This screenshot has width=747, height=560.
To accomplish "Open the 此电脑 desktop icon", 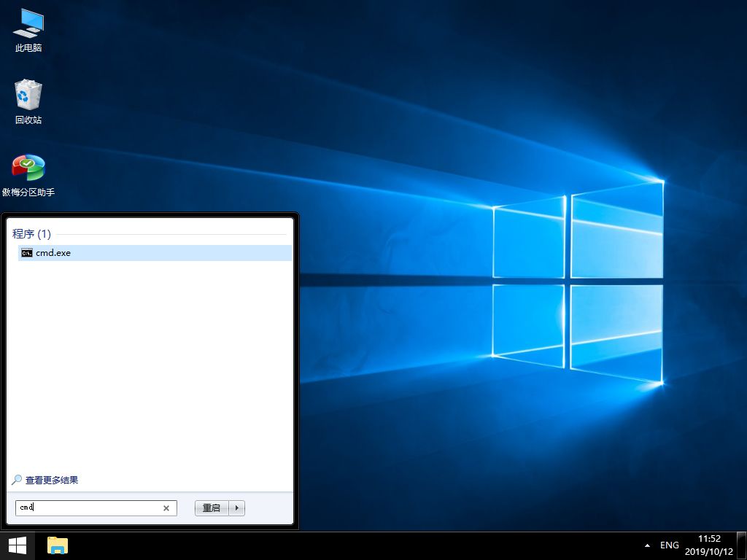I will (x=28, y=24).
